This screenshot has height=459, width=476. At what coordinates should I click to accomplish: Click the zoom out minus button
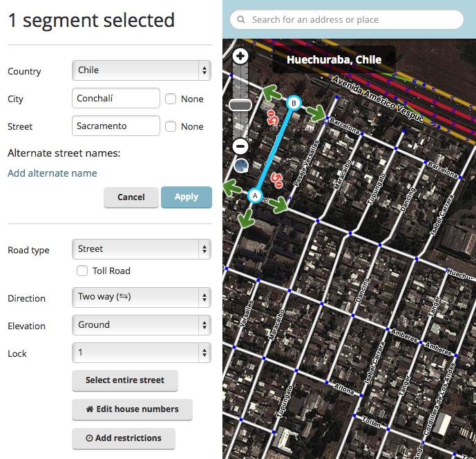240,146
